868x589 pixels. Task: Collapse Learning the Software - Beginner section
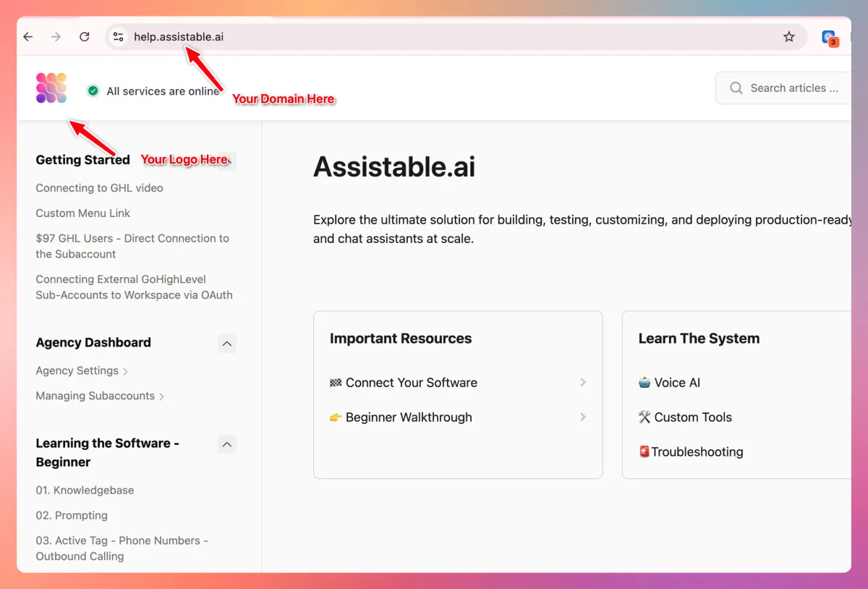click(227, 444)
